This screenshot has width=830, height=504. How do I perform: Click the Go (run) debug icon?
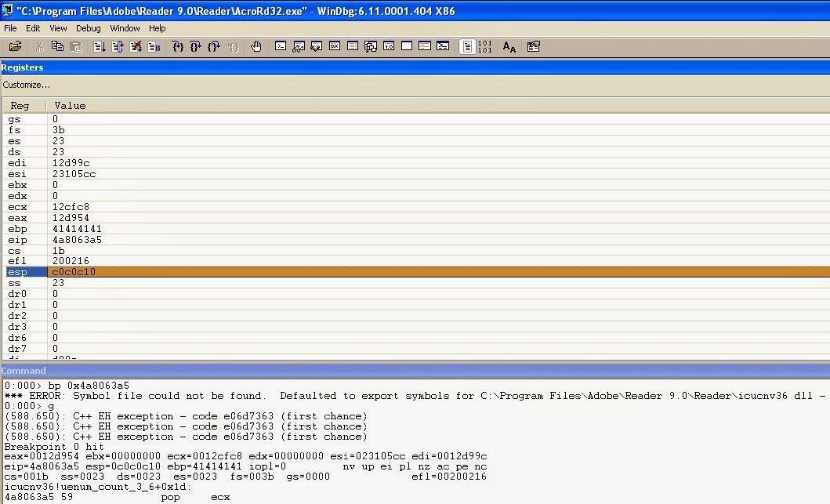pos(100,47)
